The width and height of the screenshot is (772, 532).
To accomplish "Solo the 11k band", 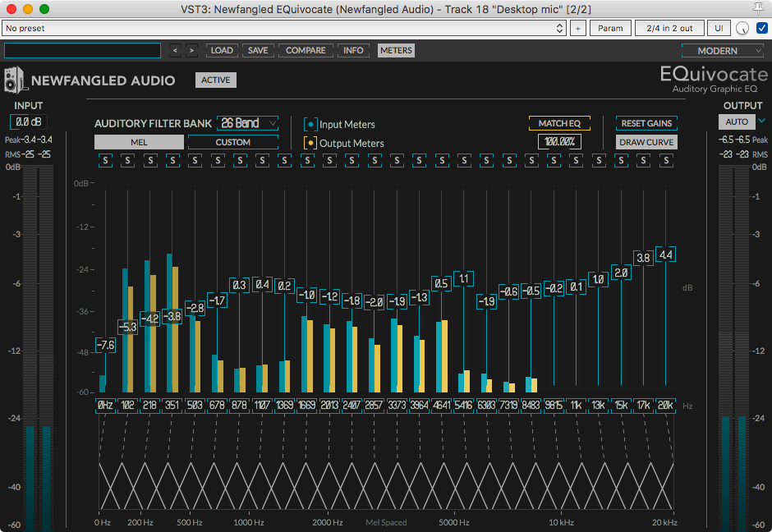I will click(x=577, y=160).
